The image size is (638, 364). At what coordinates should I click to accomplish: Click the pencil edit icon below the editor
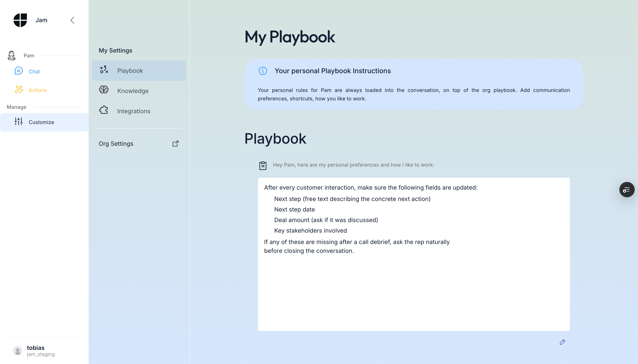coord(562,342)
